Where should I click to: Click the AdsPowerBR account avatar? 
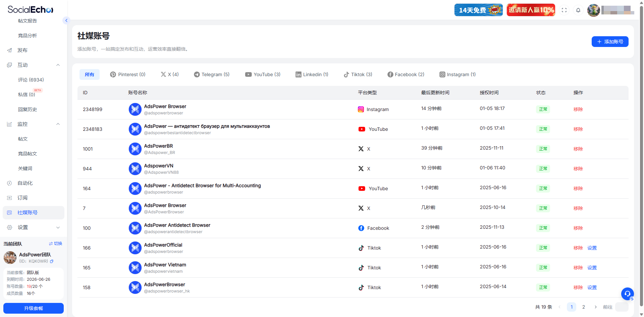click(x=135, y=149)
